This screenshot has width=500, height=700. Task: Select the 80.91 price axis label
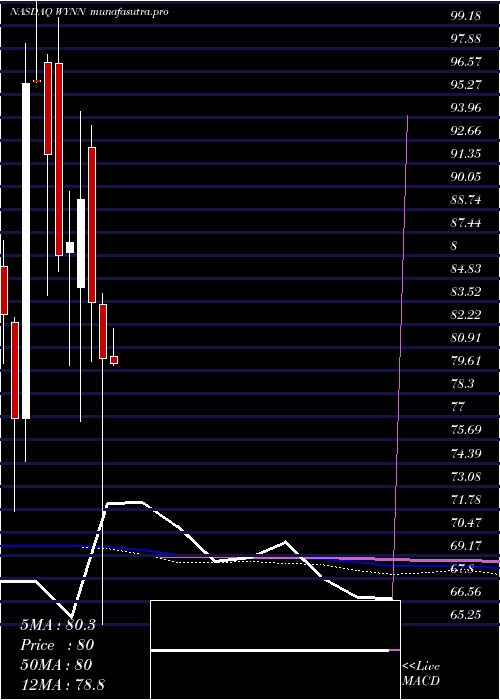click(x=465, y=338)
